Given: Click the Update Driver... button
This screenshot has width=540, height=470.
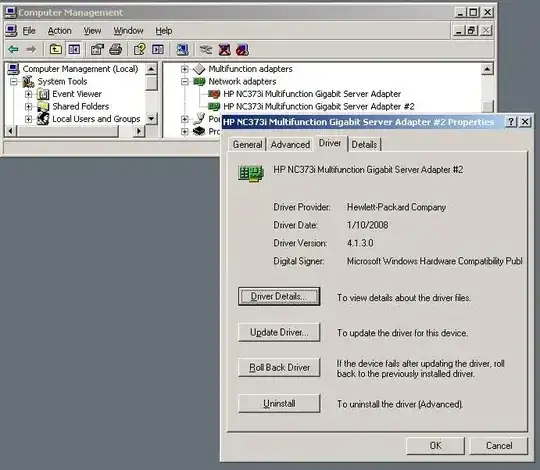Looking at the screenshot, I should (279, 332).
